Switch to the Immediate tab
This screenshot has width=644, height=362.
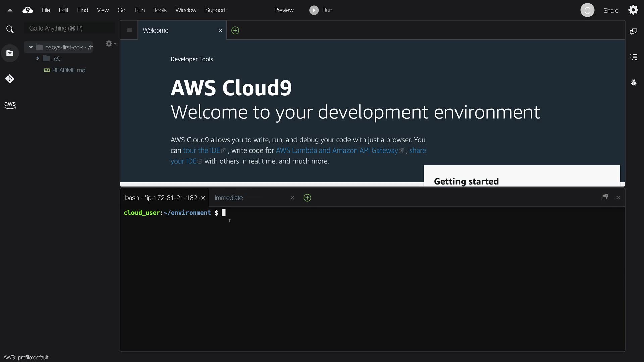pyautogui.click(x=229, y=198)
